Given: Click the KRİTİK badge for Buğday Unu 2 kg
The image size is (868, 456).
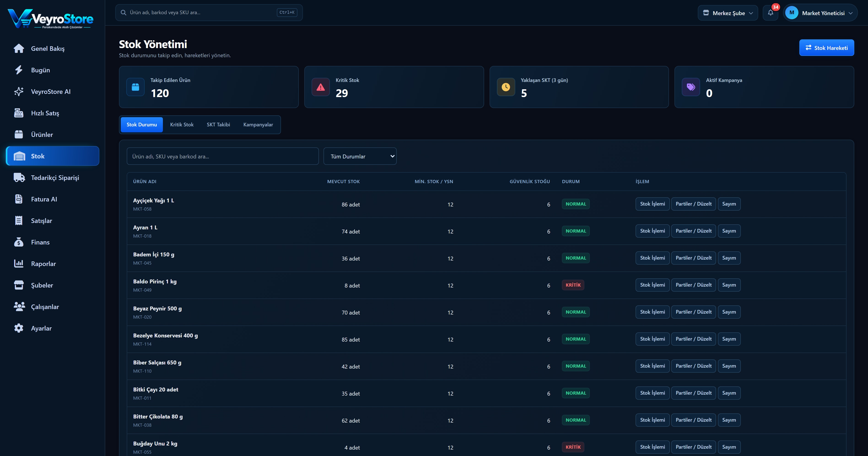Looking at the screenshot, I should pyautogui.click(x=573, y=447).
